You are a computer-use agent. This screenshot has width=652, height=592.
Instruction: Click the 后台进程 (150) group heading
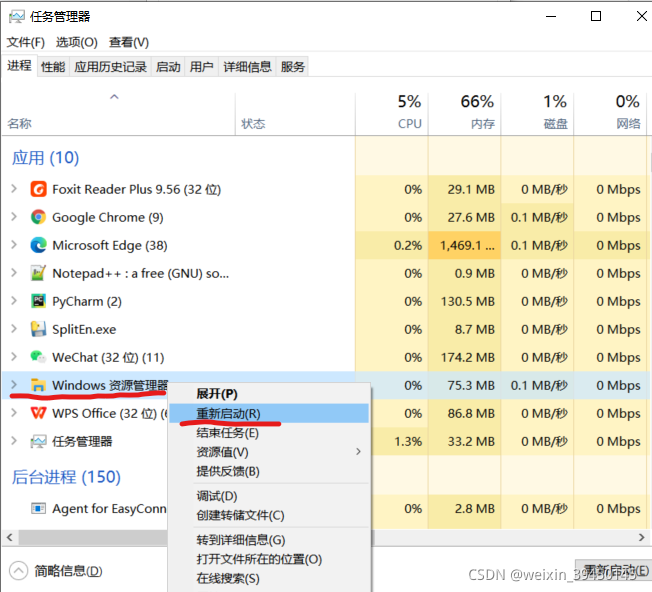coord(66,477)
